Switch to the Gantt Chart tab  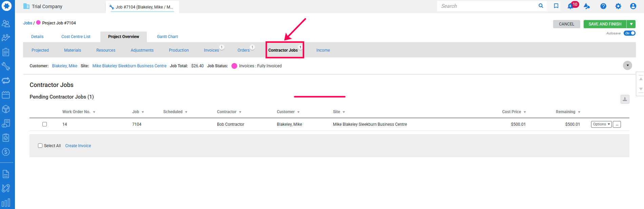[167, 37]
